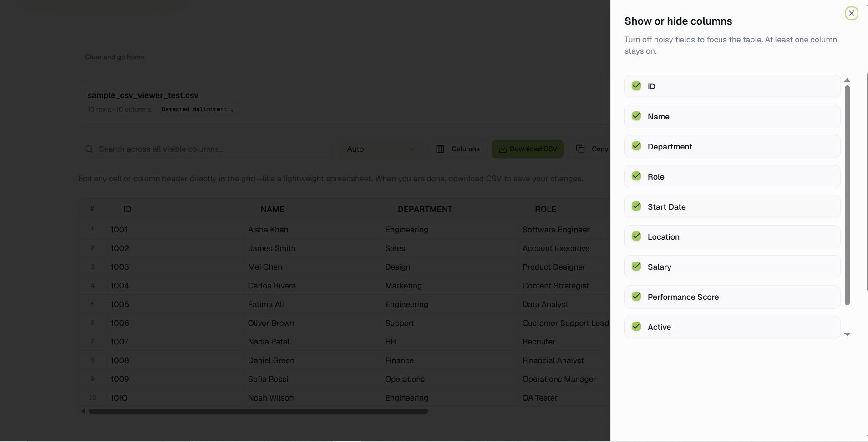
Task: Click the column list vertical scrollbar thumb
Action: pyautogui.click(x=847, y=195)
